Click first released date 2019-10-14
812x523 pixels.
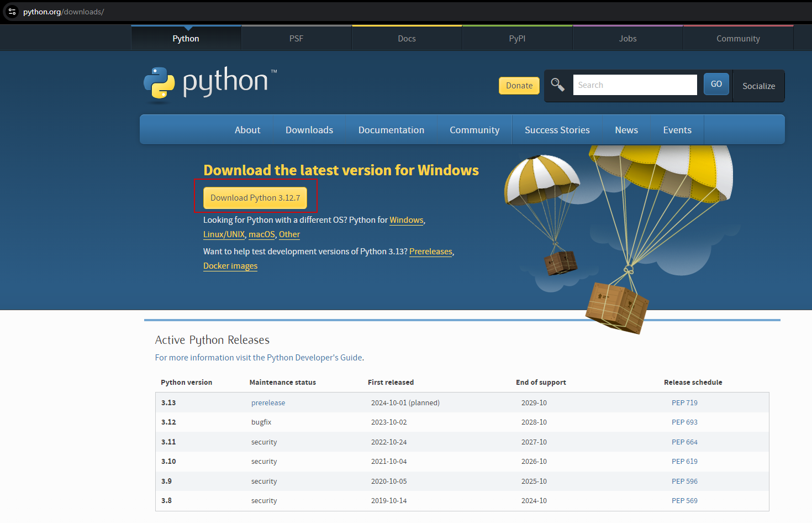389,501
